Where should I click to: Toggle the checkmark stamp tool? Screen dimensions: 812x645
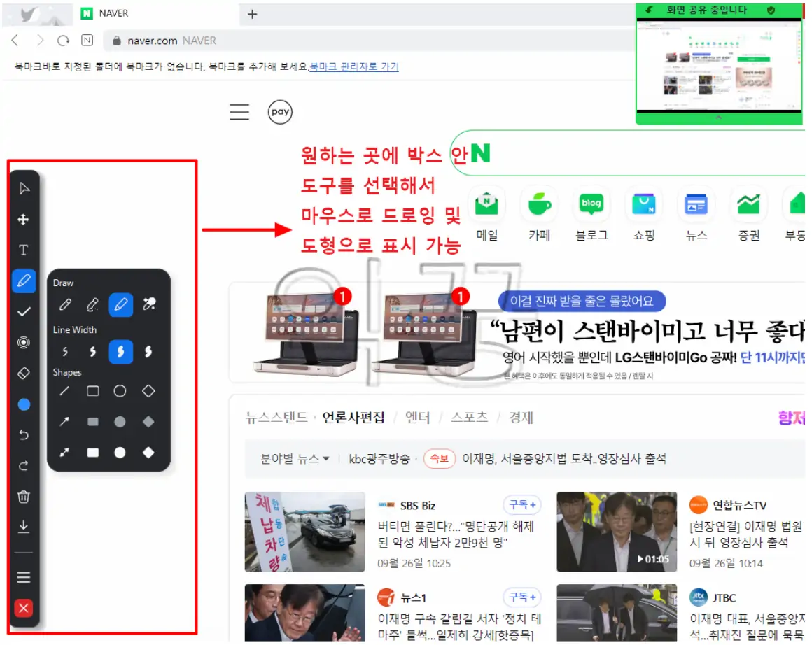tap(24, 311)
